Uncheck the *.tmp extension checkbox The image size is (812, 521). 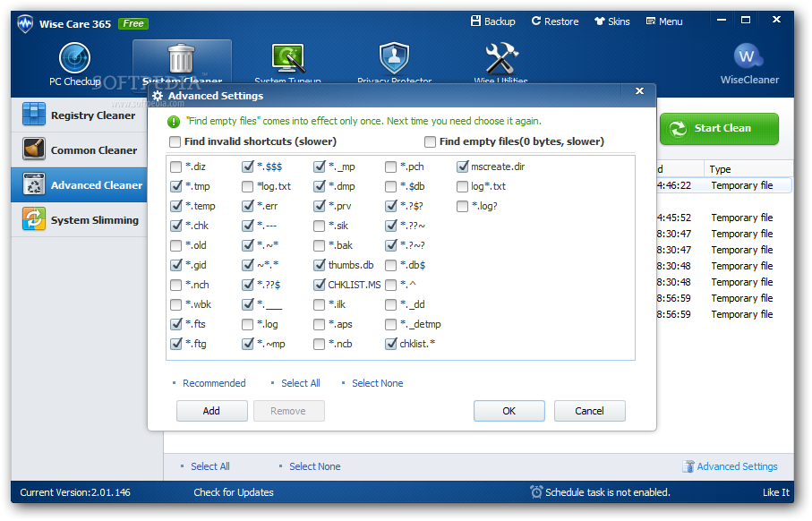[x=176, y=186]
